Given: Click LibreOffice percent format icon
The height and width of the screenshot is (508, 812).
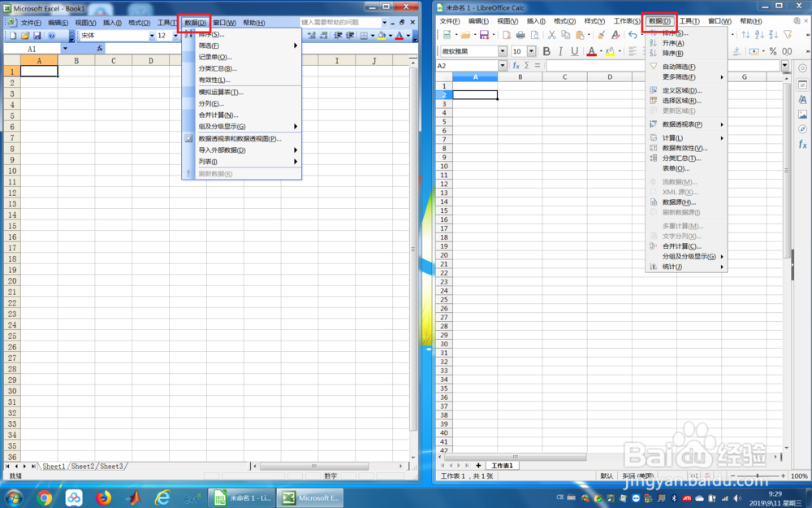Looking at the screenshot, I should click(773, 51).
